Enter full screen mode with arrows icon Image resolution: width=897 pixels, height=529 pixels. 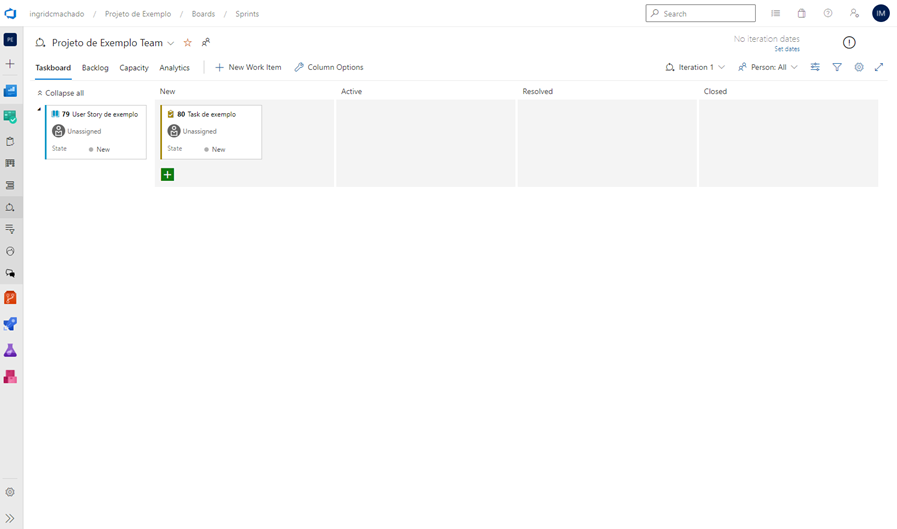click(x=879, y=67)
